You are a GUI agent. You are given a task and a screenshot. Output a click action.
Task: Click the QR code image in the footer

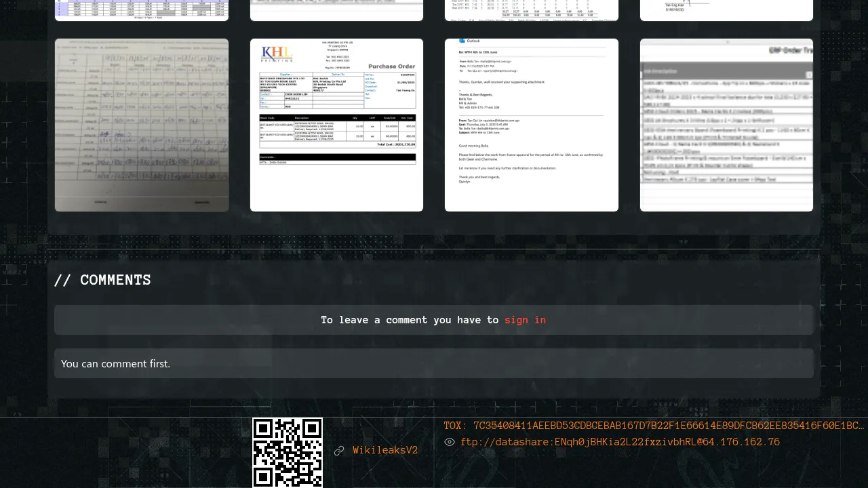(x=288, y=452)
